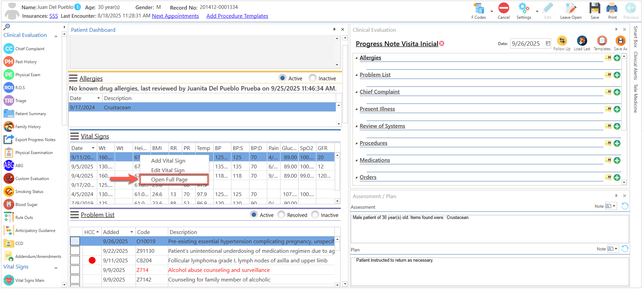Click the red Cancel icon
Viewport: 644px width, 289px height.
[x=503, y=8]
